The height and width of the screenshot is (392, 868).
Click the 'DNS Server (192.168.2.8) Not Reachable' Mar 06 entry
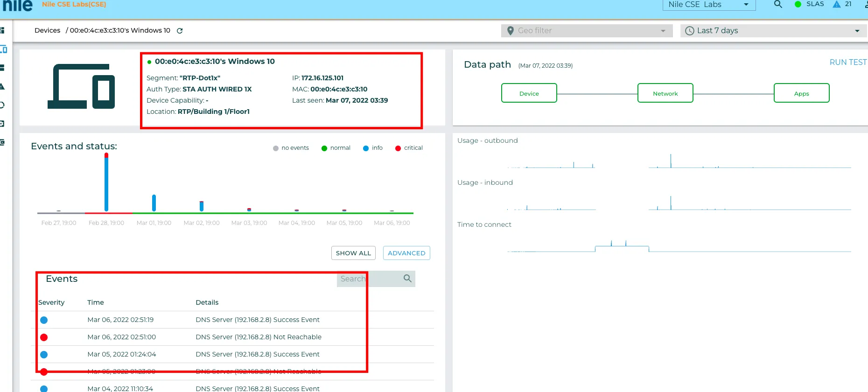coord(259,337)
